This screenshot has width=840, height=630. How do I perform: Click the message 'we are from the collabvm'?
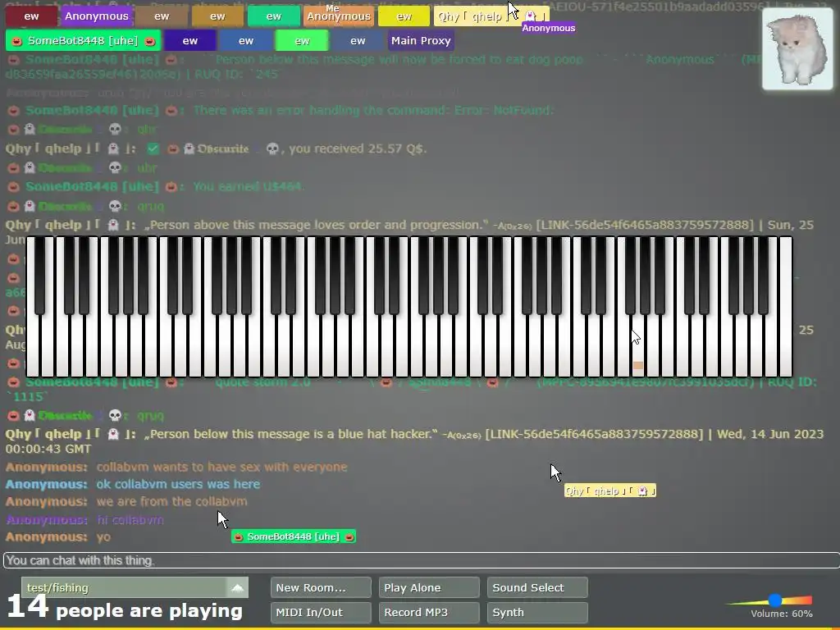coord(172,502)
